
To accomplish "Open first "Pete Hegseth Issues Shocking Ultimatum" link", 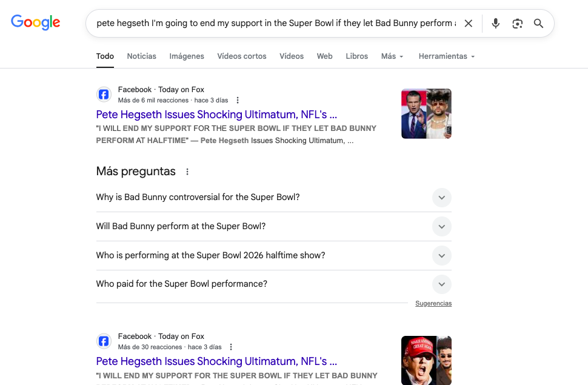I will (x=216, y=115).
